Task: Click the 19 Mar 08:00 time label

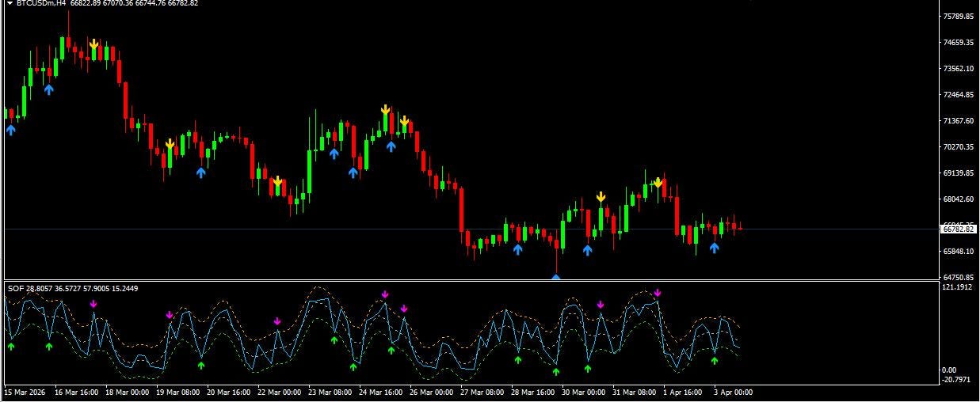Action: click(177, 393)
